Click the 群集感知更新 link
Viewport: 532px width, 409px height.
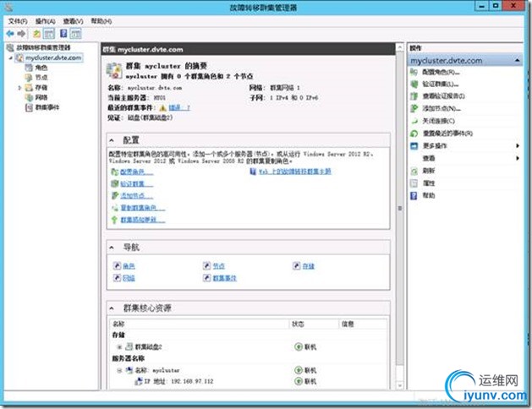pyautogui.click(x=143, y=220)
